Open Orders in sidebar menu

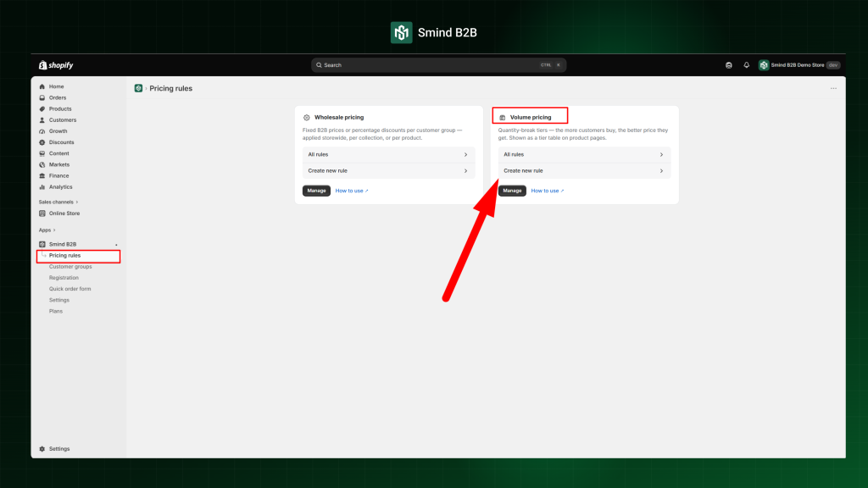(58, 98)
